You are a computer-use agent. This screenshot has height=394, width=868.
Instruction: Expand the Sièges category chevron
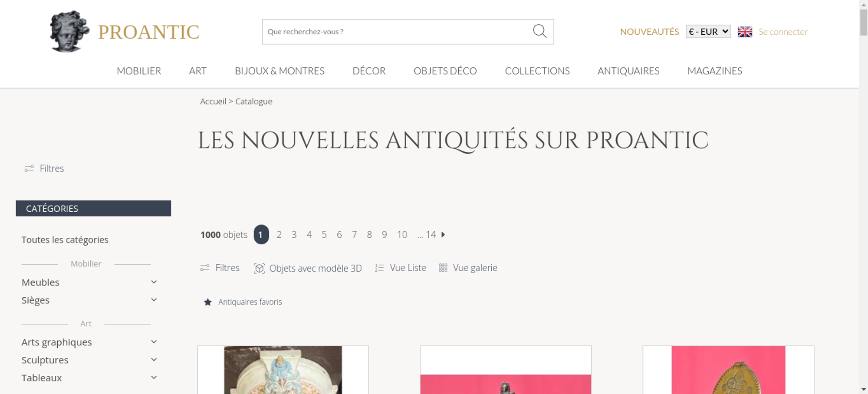coord(154,300)
